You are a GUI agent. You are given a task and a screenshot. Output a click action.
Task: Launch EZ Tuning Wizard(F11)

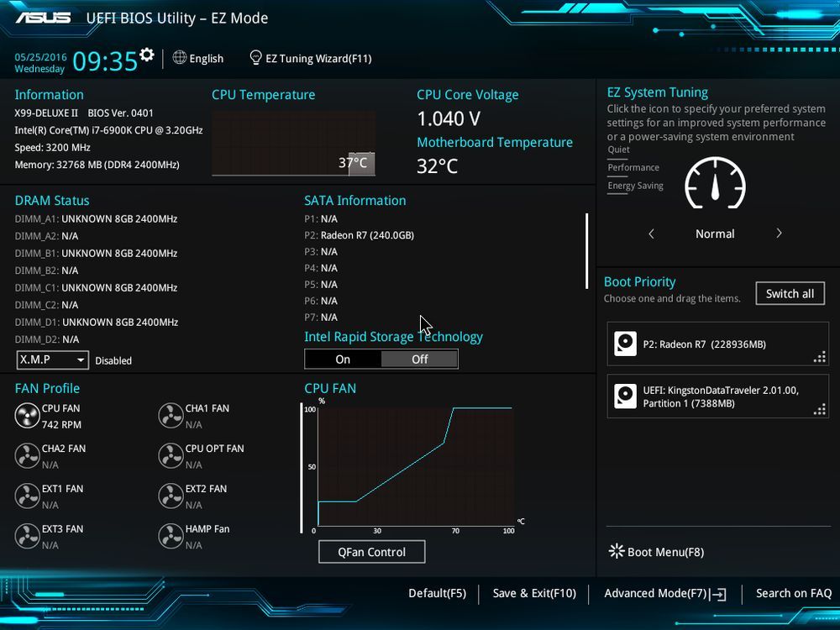click(318, 59)
